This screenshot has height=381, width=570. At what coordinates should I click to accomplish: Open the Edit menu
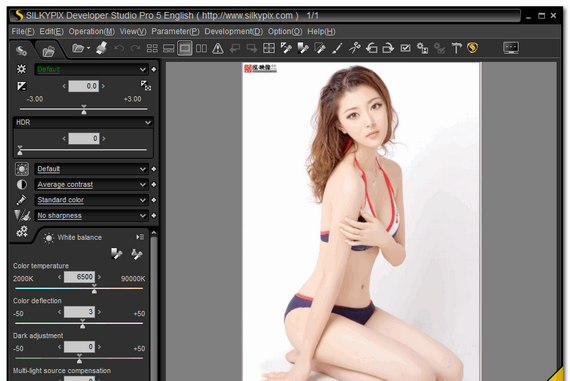(51, 32)
